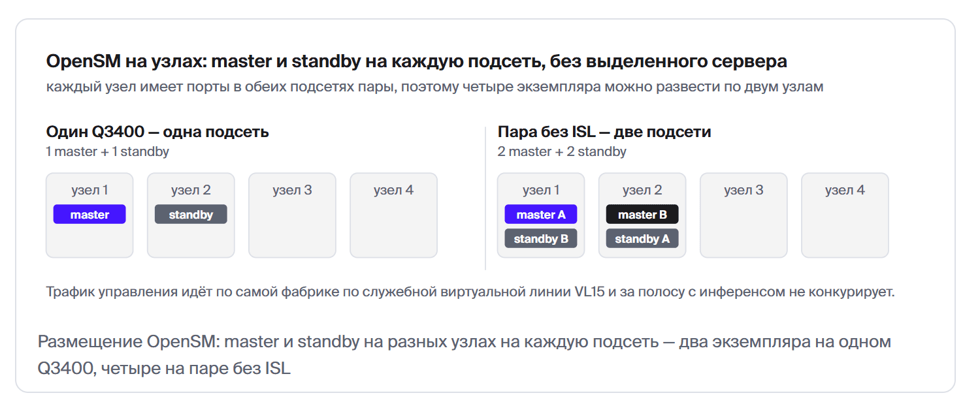980x406 pixels.
Task: Click 'узел 3' label in the Один Q3400 group
Action: pos(292,191)
